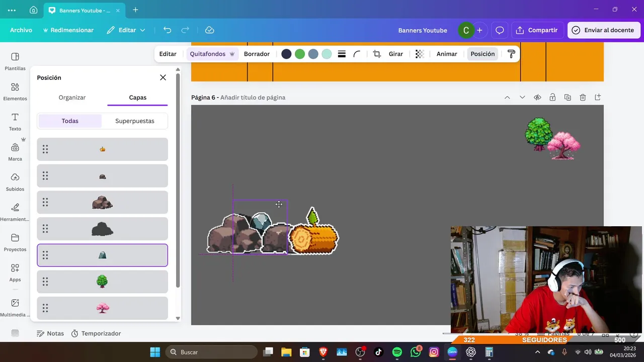The image size is (644, 362).
Task: Open the Apps panel
Action: [x=15, y=273]
